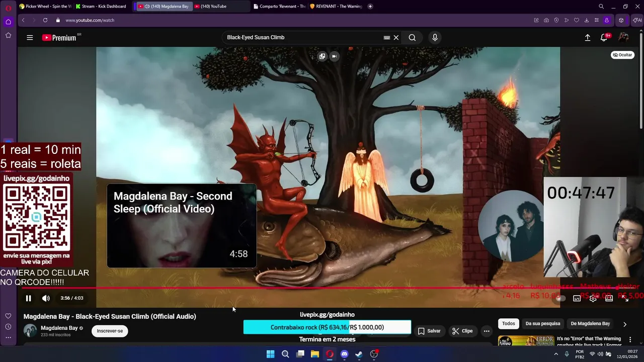Screen dimensions: 644x362
Task: Reload the page with the refresh icon
Action: tap(45, 20)
